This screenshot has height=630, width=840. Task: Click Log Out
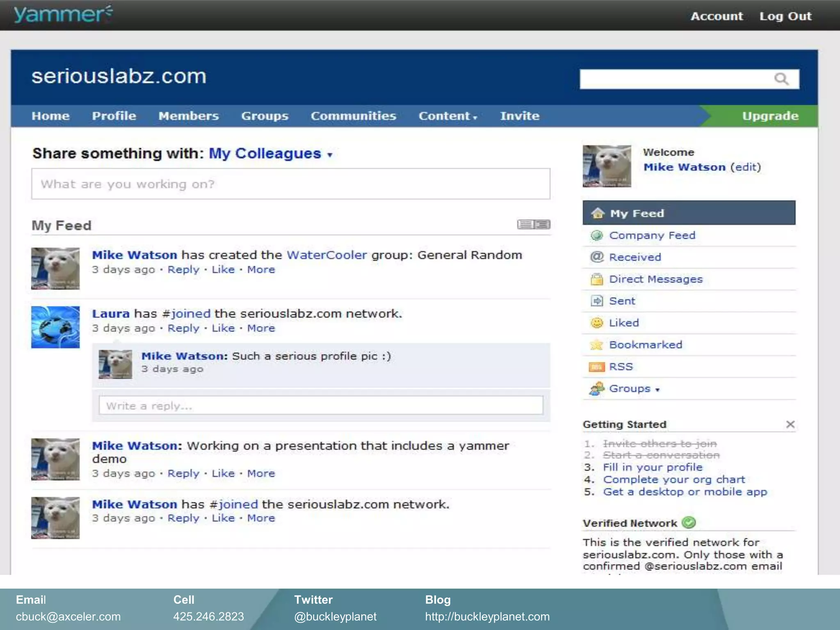[785, 16]
